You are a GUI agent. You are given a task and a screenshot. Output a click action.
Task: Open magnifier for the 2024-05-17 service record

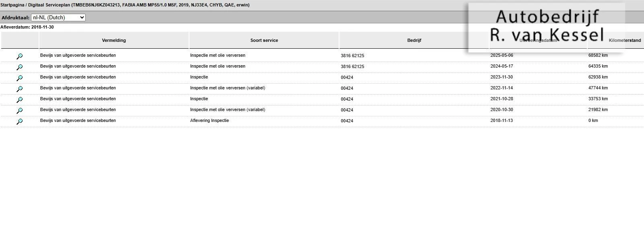click(19, 67)
